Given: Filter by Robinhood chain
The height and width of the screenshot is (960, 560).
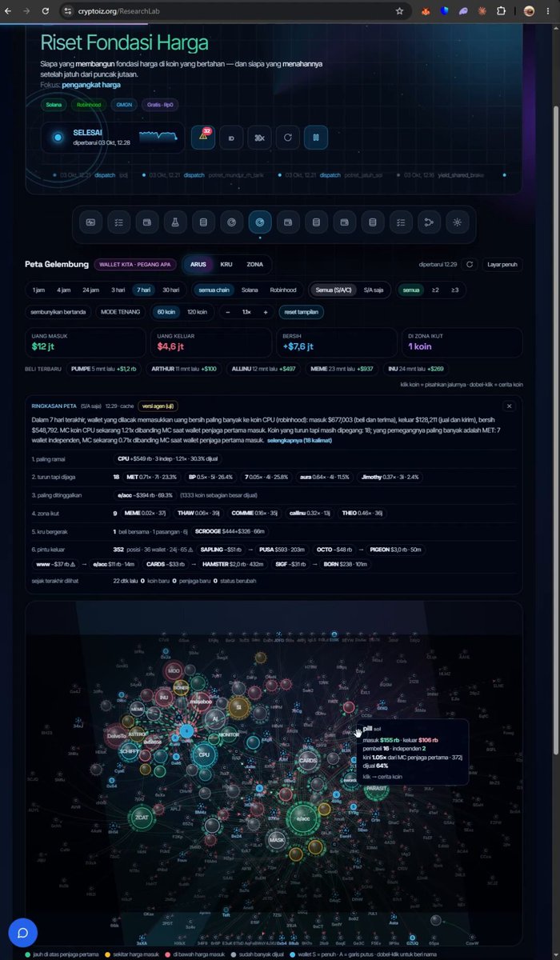Looking at the screenshot, I should pos(283,290).
